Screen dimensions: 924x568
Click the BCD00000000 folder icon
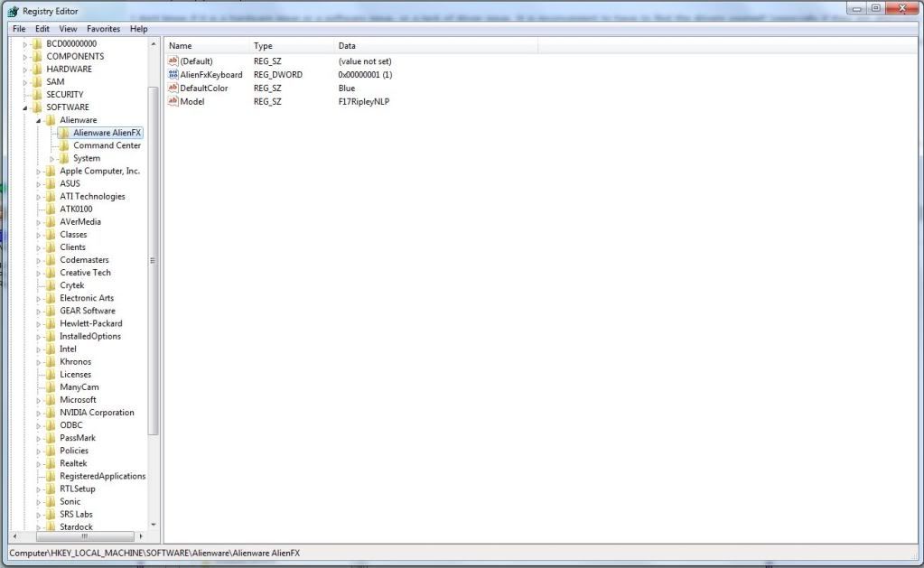pos(37,43)
